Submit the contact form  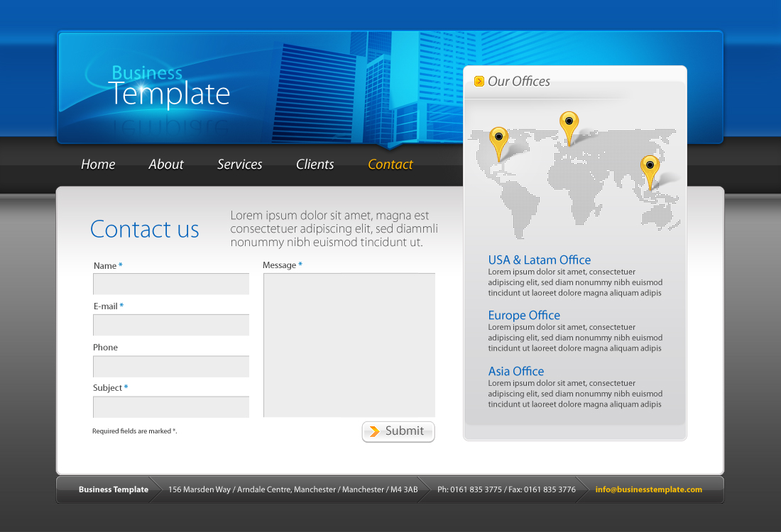click(x=398, y=431)
